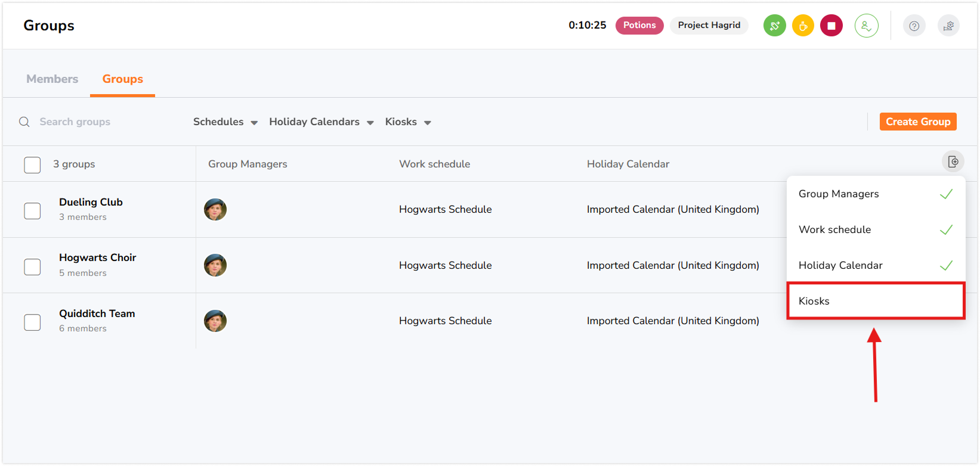Open the help question mark icon

(x=914, y=26)
